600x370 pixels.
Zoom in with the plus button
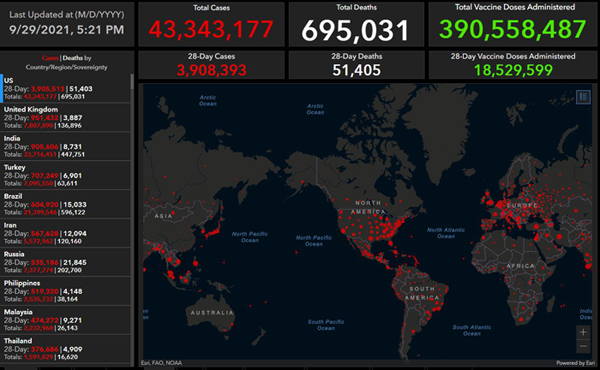point(583,332)
